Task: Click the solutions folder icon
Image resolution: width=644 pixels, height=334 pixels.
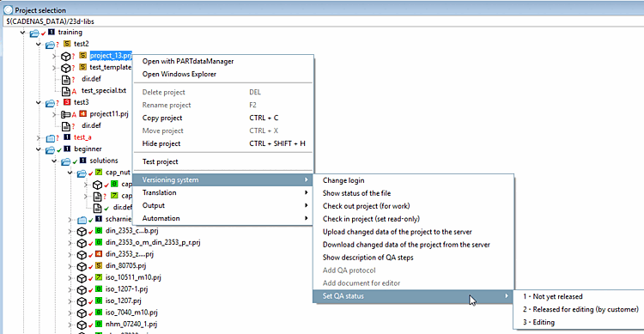Action: 66,161
